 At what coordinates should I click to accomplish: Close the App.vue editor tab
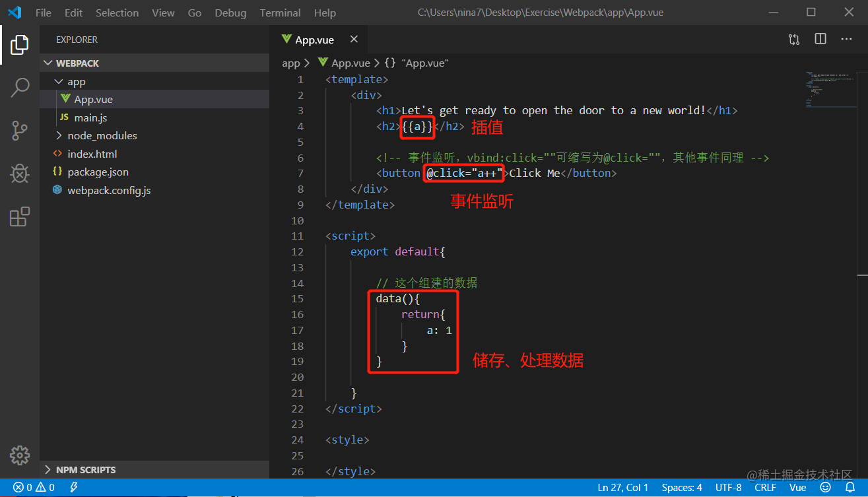[354, 40]
